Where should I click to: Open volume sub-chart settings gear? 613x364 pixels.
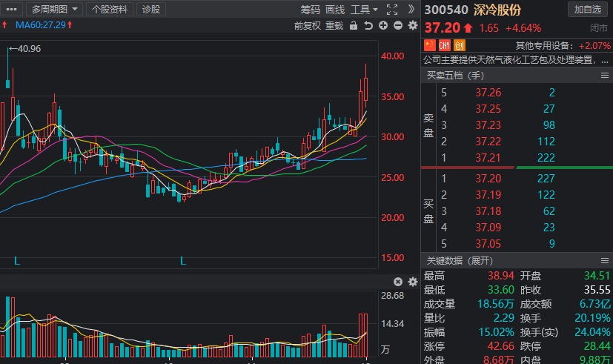pyautogui.click(x=412, y=282)
